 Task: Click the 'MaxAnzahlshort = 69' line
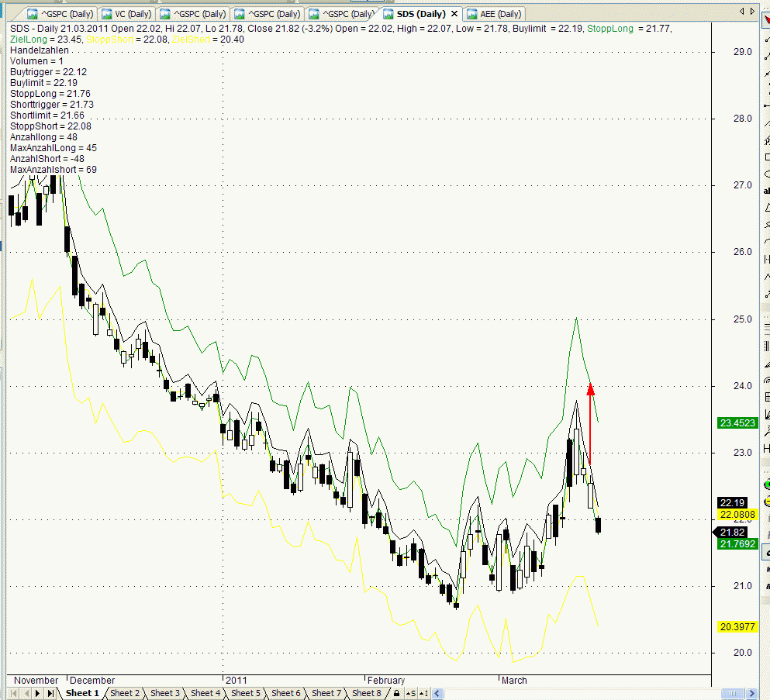53,169
